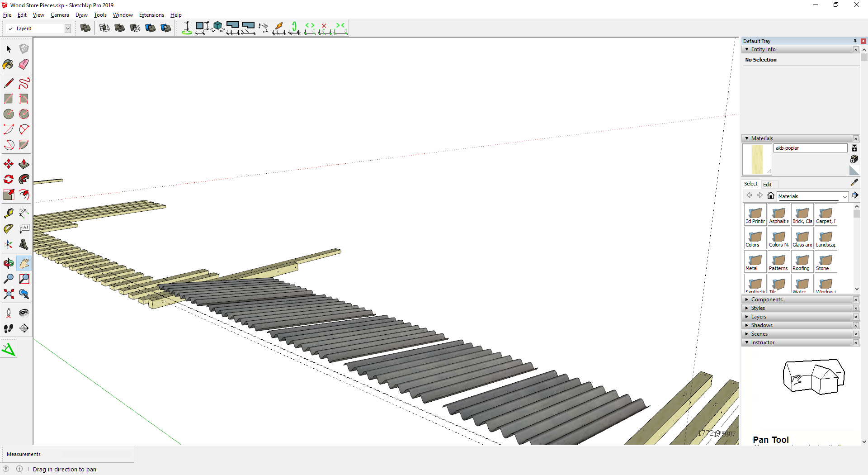Select the arrow Select tool
The height and width of the screenshot is (475, 868).
[x=9, y=49]
